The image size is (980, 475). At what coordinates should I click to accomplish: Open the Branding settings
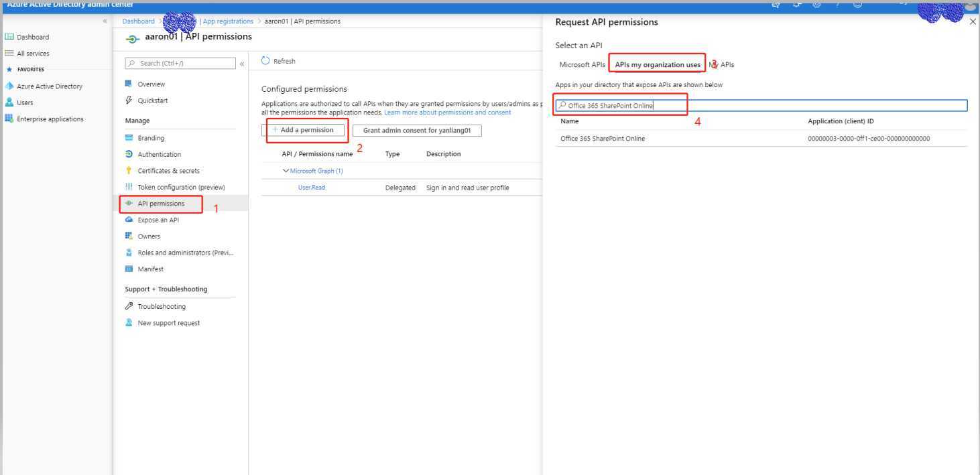pyautogui.click(x=151, y=138)
